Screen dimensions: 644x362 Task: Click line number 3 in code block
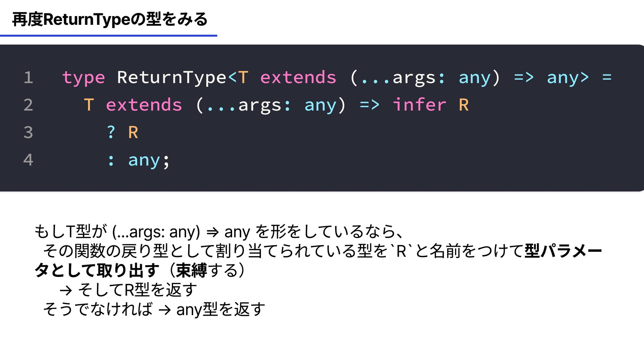point(29,132)
